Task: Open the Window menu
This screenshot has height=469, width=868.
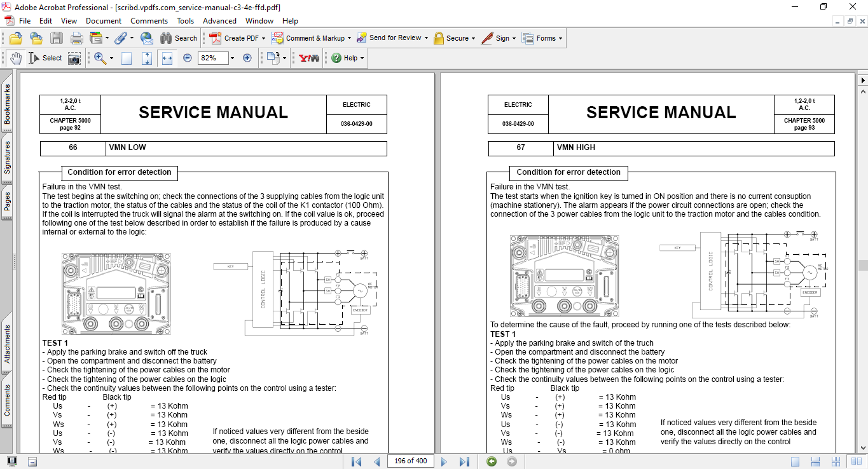Action: (259, 21)
